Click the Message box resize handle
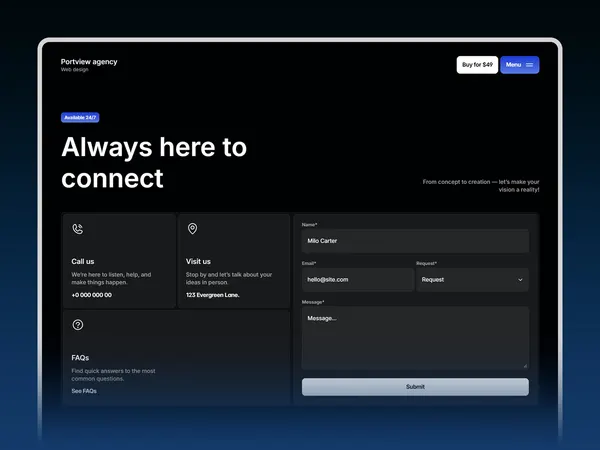This screenshot has height=450, width=600. 525,366
